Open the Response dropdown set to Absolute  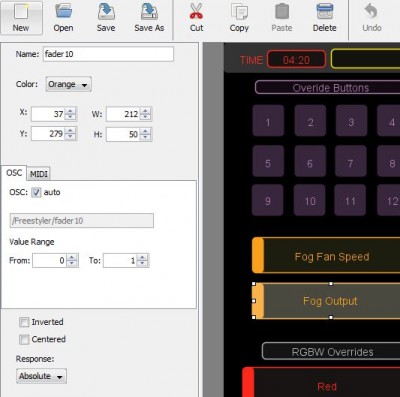pyautogui.click(x=41, y=376)
